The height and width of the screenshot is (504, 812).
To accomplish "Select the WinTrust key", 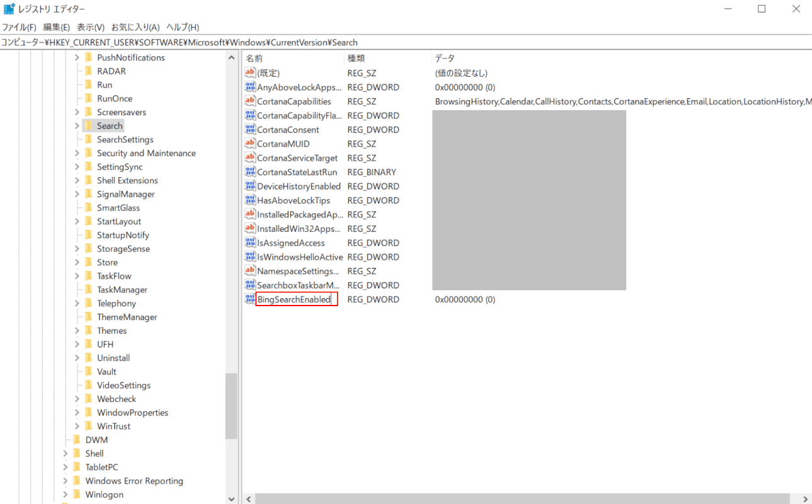I will click(x=114, y=427).
